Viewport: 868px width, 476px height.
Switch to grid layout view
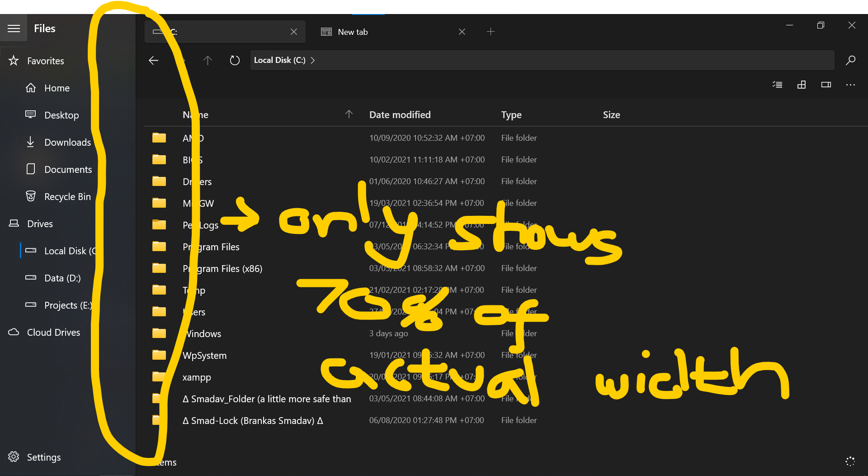(x=802, y=85)
